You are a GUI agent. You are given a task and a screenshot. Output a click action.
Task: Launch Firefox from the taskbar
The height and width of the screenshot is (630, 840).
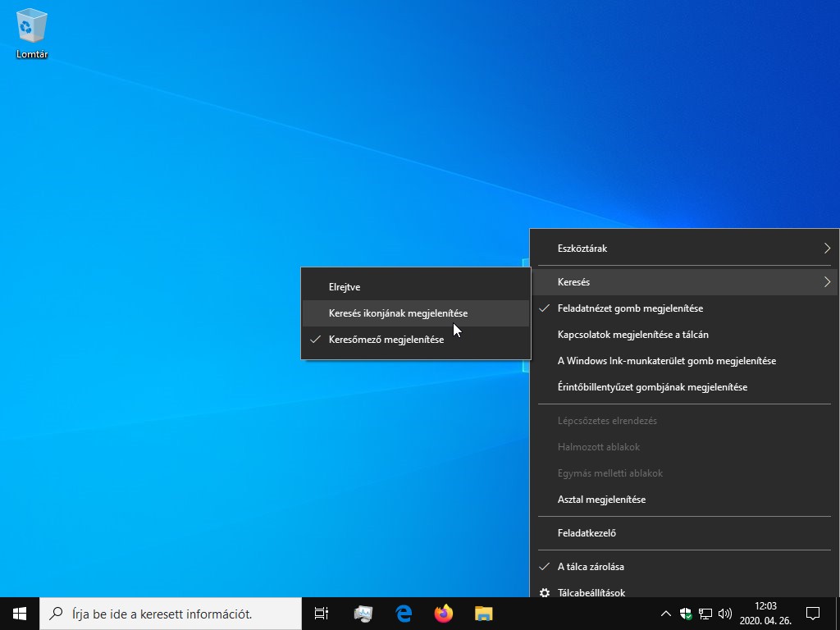444,613
